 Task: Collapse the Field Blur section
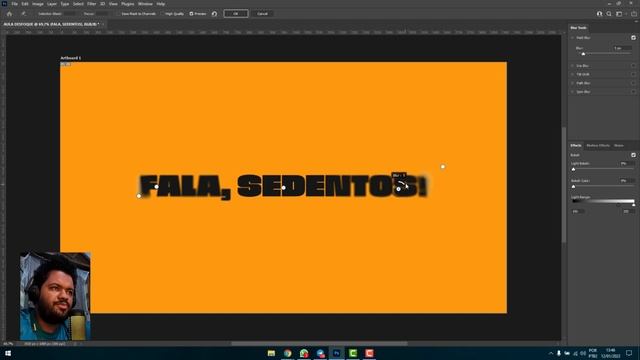[572, 38]
